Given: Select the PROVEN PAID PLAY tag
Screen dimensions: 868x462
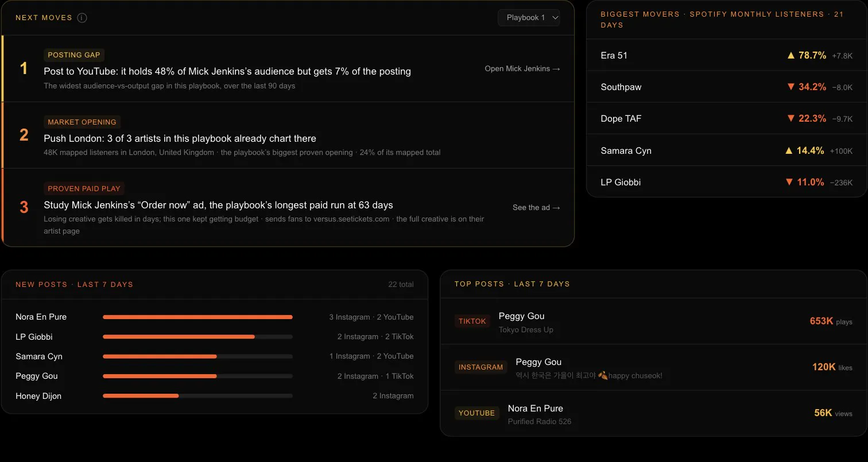Looking at the screenshot, I should pos(84,189).
